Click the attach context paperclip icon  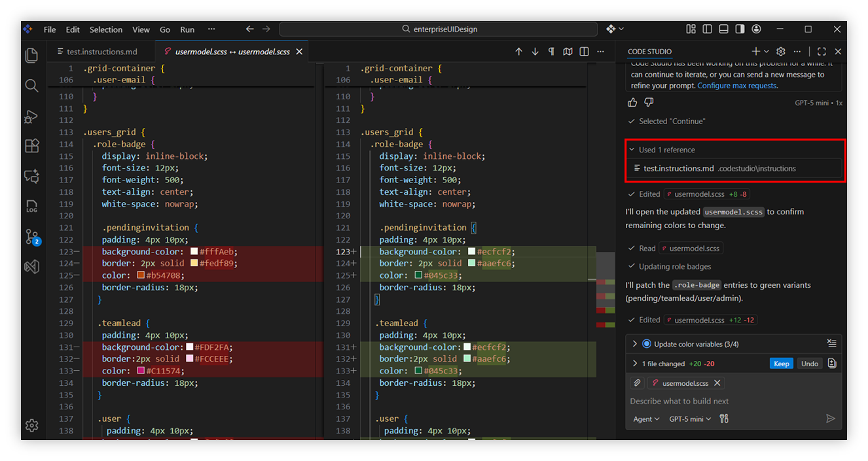[x=637, y=383]
